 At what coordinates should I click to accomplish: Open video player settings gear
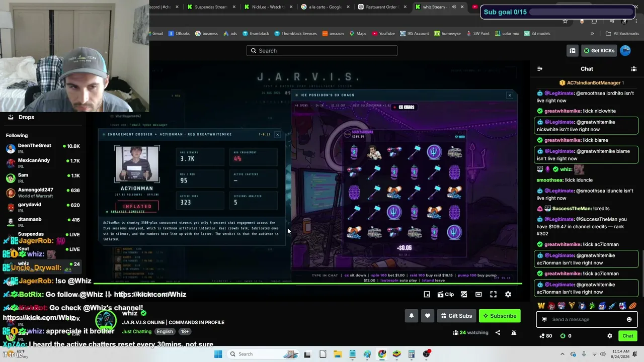(x=508, y=295)
